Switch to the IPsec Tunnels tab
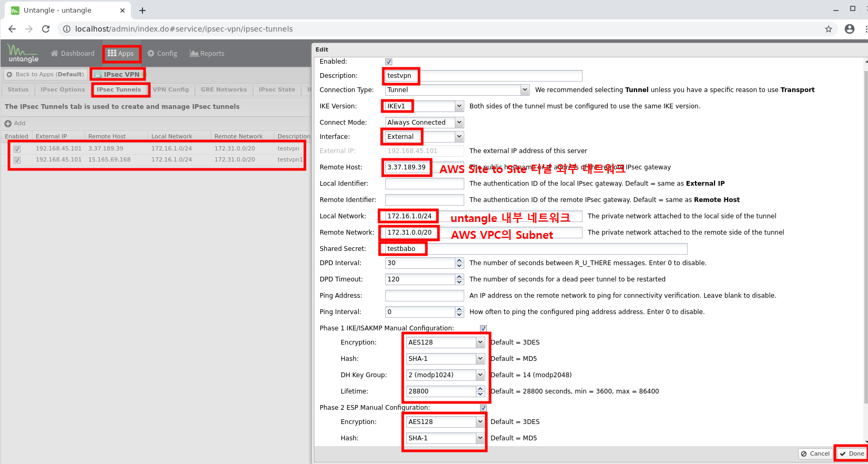This screenshot has width=868, height=464. click(119, 89)
